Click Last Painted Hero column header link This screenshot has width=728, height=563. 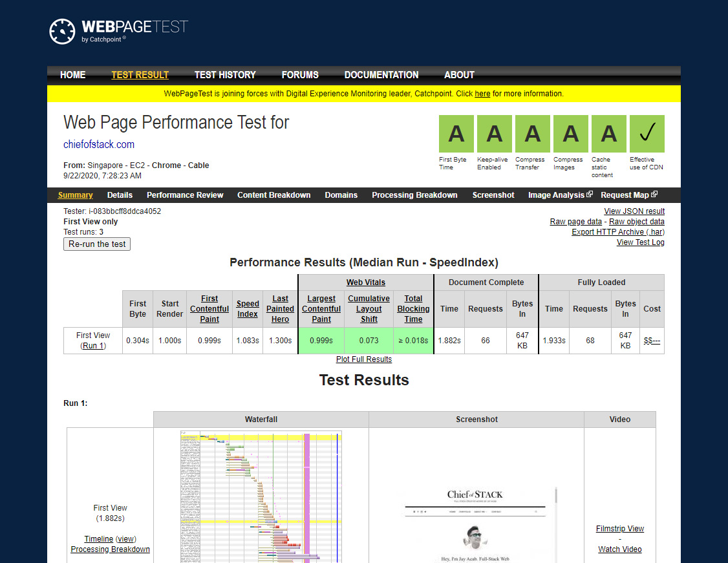pos(280,309)
